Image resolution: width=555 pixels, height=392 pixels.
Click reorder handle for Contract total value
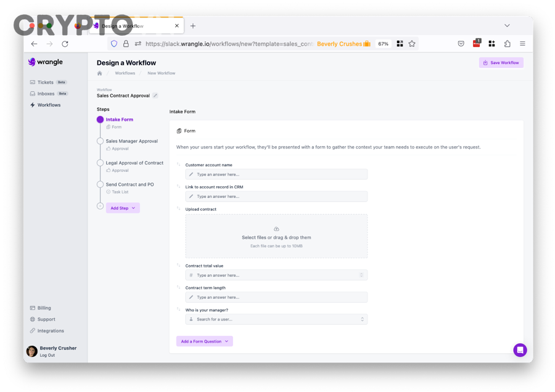click(x=178, y=265)
